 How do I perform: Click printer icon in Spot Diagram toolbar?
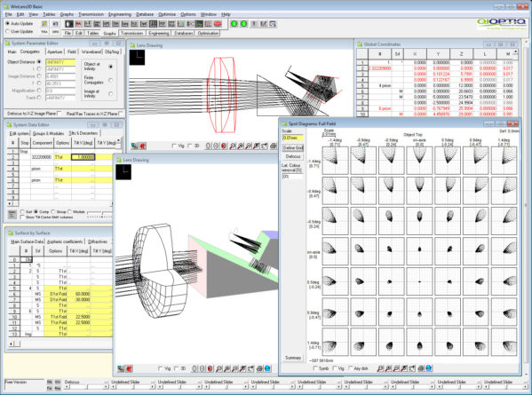[x=421, y=368]
